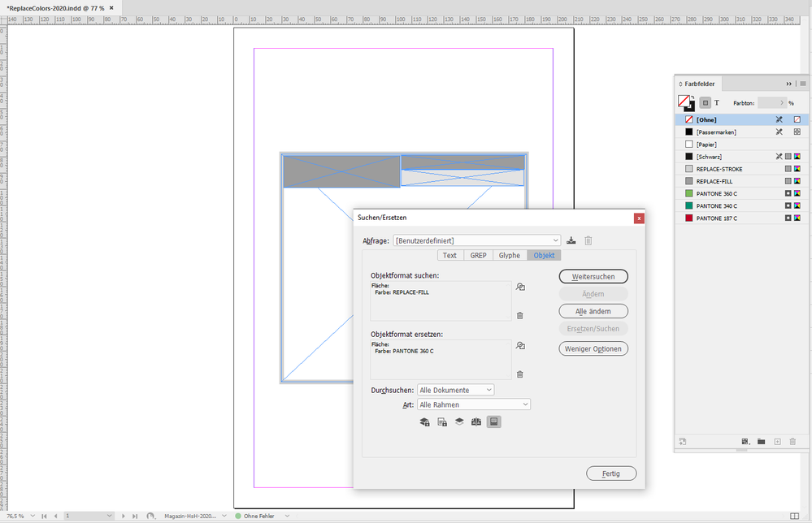Clear the find object format attributes (trash icon)
The height and width of the screenshot is (523, 812).
click(520, 316)
